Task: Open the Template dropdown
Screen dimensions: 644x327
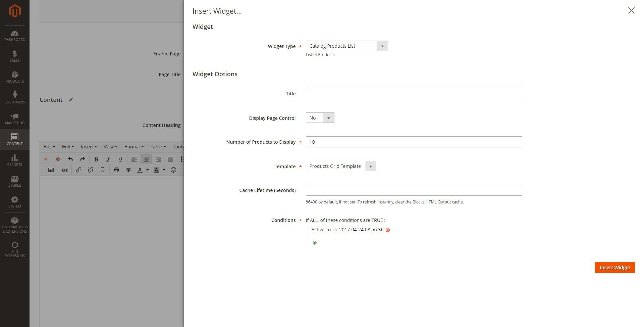Action: (x=341, y=166)
